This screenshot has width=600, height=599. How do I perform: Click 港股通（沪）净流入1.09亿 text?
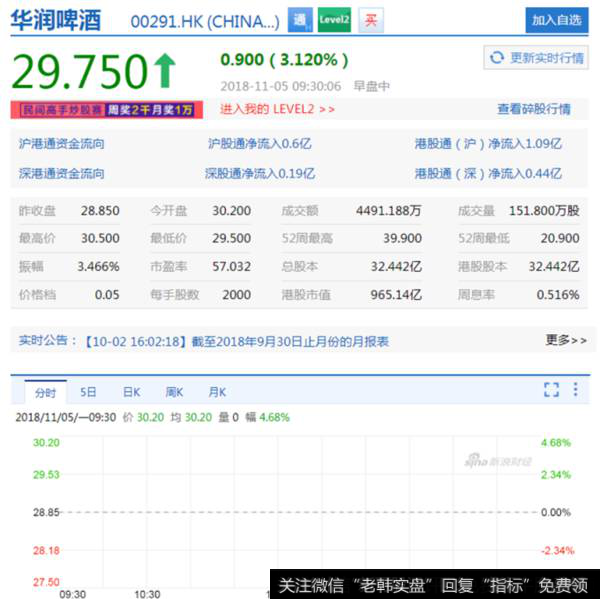point(488,144)
